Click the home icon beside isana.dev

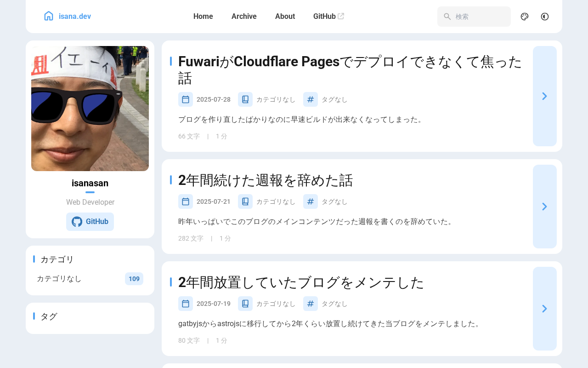[x=49, y=16]
